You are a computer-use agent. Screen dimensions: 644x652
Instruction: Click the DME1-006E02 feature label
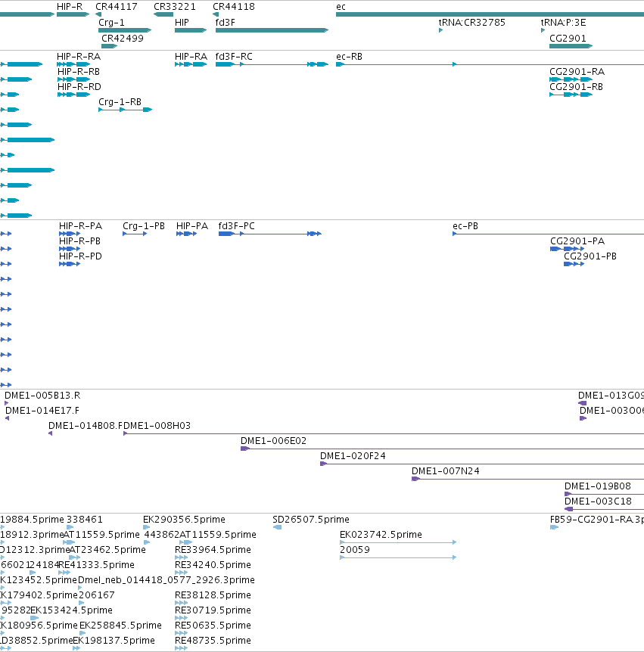tap(274, 441)
